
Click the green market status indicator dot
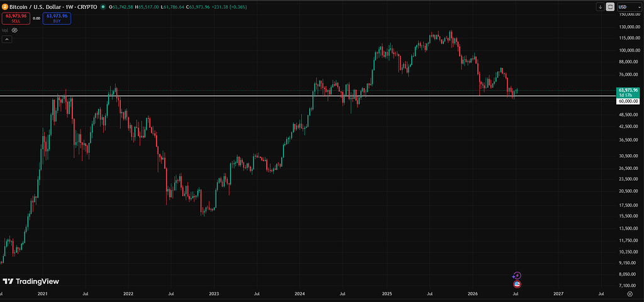103,6
